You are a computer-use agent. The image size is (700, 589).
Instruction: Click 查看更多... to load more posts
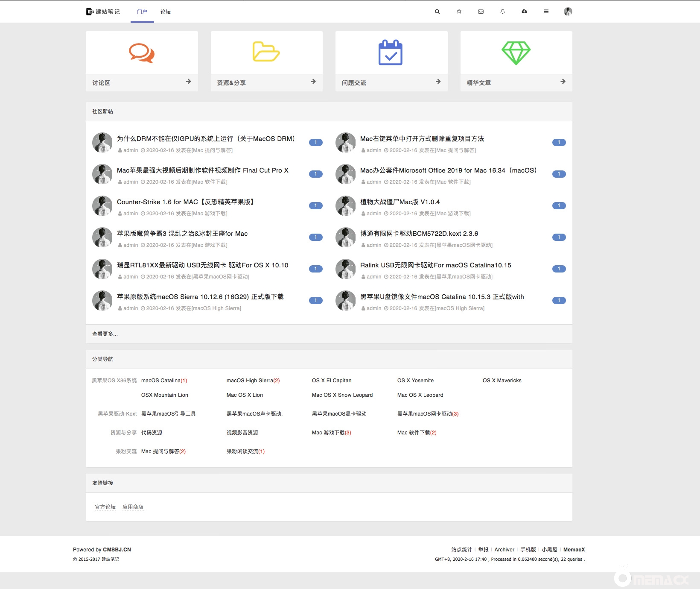105,334
